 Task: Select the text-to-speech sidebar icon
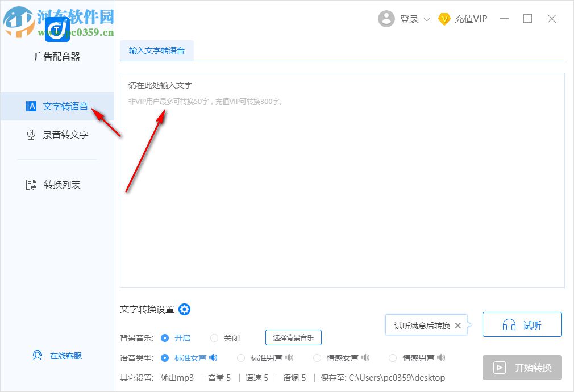(31, 106)
